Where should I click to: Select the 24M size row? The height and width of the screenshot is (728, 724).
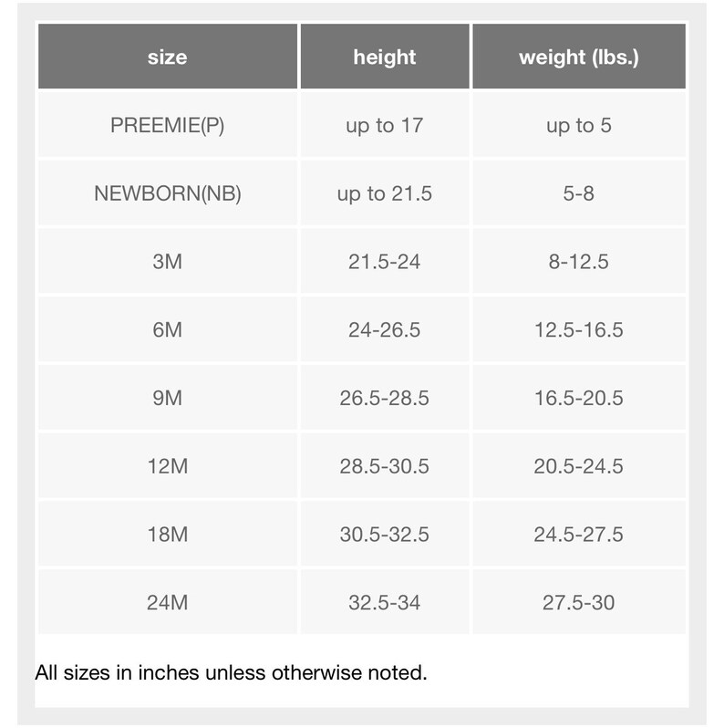362,603
